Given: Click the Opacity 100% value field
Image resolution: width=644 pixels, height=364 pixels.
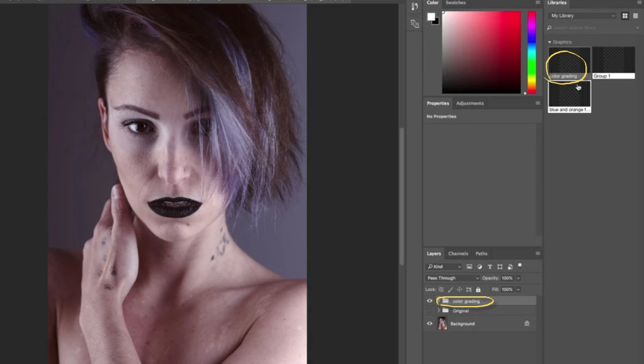Looking at the screenshot, I should point(508,278).
